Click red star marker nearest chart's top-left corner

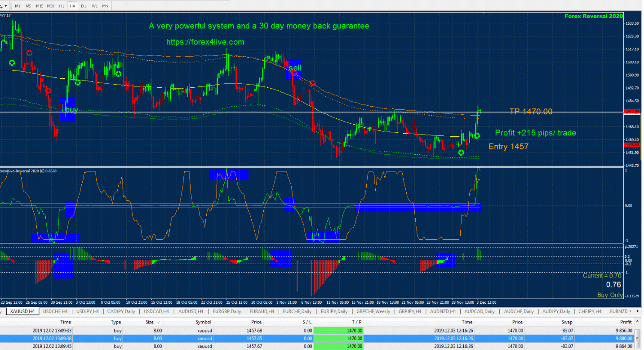pyautogui.click(x=29, y=53)
